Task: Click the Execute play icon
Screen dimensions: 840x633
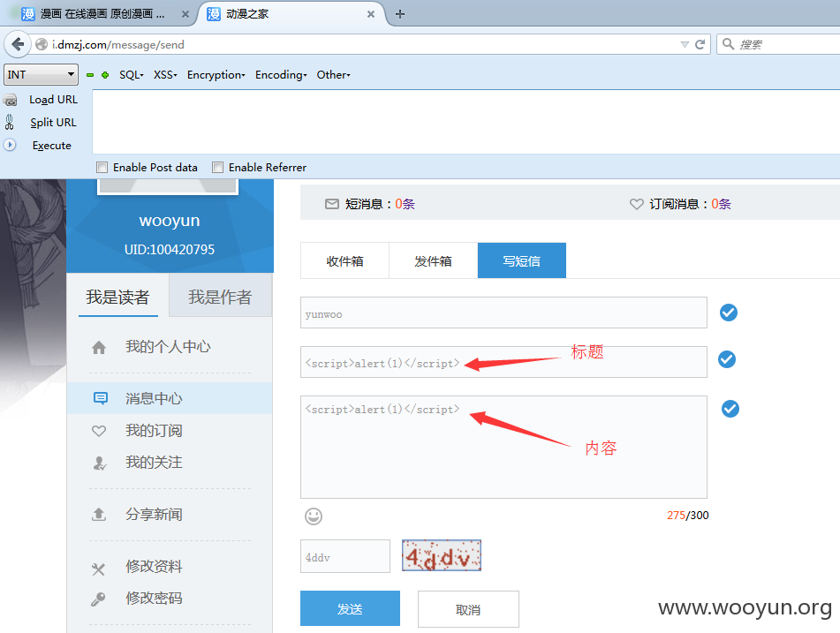Action: coord(10,145)
